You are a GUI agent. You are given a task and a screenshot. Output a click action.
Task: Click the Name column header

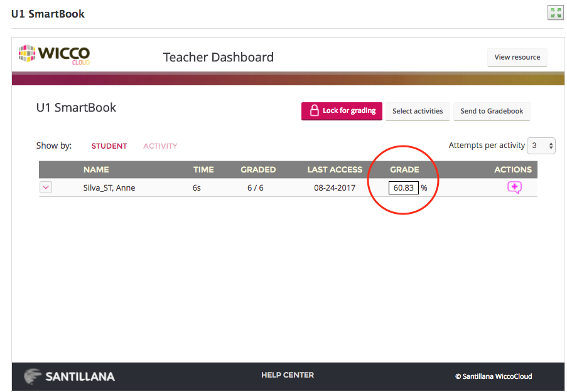click(x=96, y=169)
